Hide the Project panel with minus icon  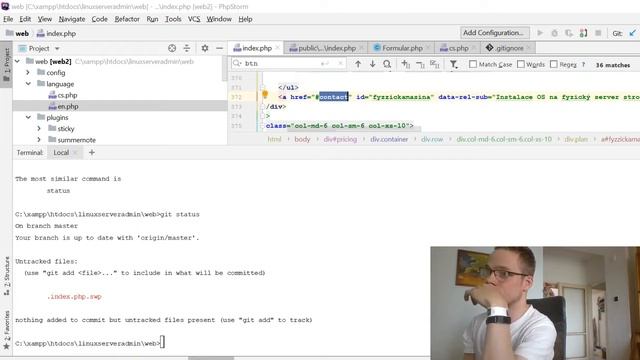tap(219, 49)
